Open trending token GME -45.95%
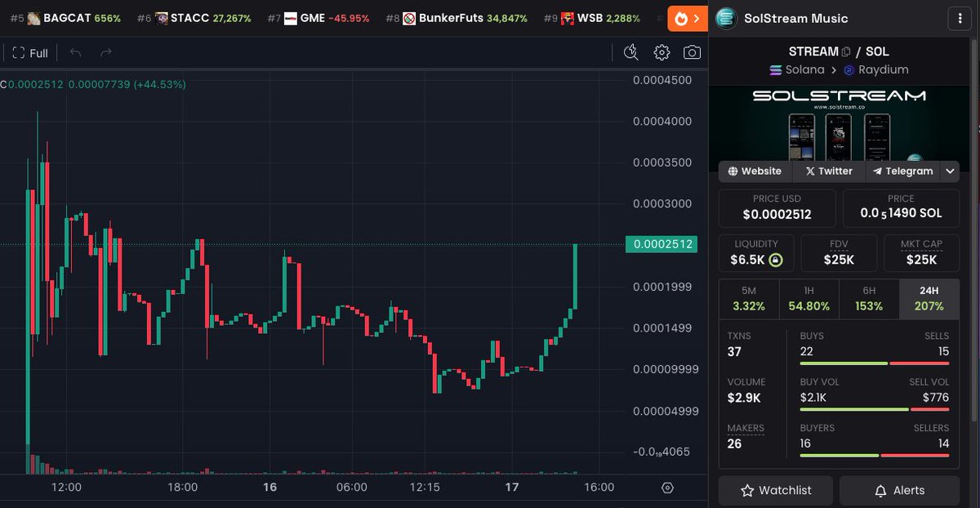 (x=319, y=18)
